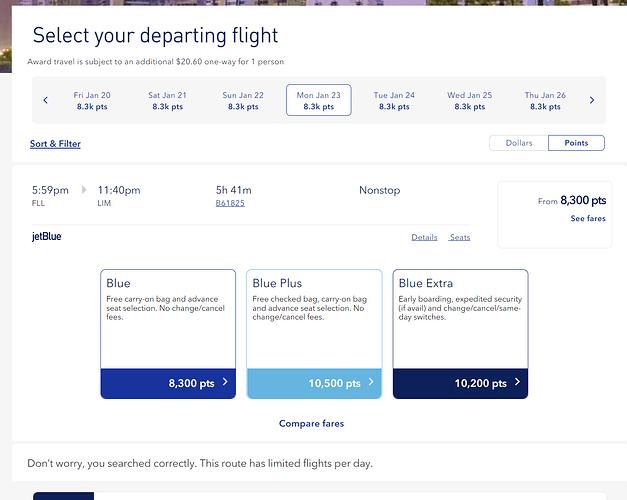Switch price display to Dollars

tap(519, 143)
